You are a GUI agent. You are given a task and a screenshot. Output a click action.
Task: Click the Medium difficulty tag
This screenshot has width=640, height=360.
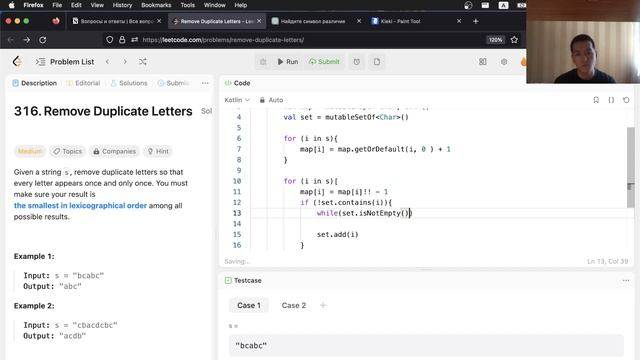29,151
